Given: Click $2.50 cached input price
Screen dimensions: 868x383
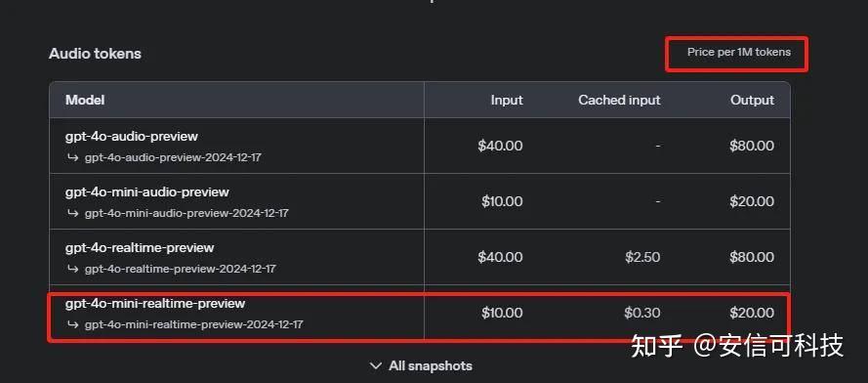Looking at the screenshot, I should tap(642, 257).
